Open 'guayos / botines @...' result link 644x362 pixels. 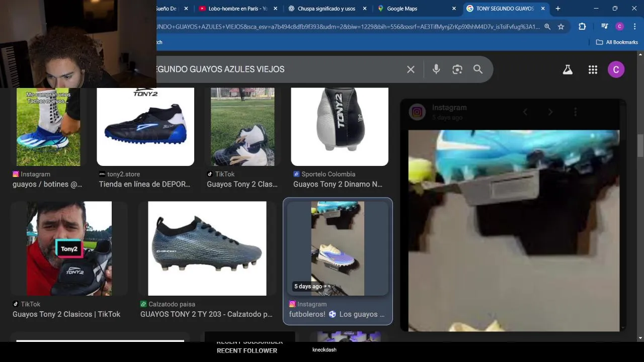47,184
